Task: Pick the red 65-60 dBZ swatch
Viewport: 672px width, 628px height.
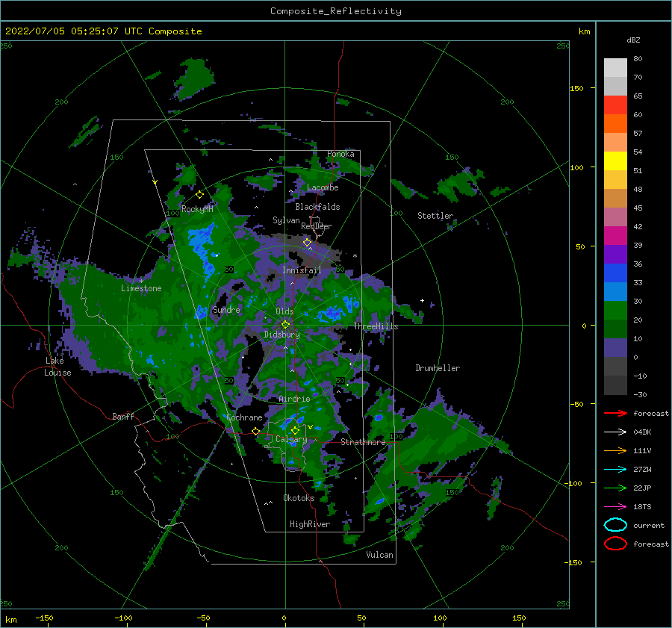Action: click(615, 105)
